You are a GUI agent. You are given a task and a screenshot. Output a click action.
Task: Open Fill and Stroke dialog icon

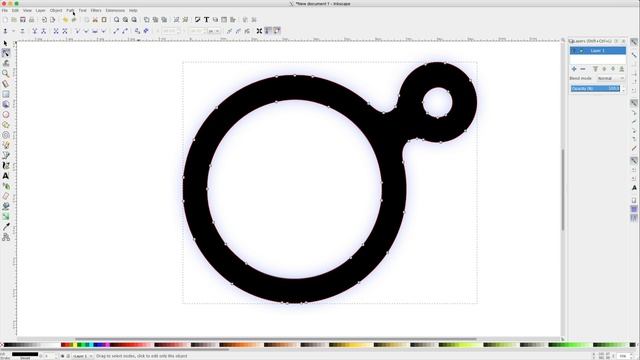click(x=198, y=20)
